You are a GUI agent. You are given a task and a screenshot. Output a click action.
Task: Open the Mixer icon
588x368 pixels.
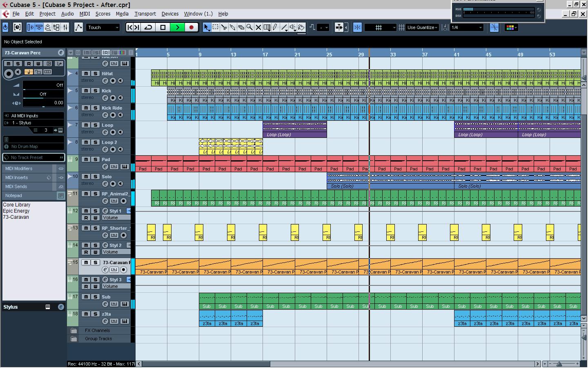(65, 27)
